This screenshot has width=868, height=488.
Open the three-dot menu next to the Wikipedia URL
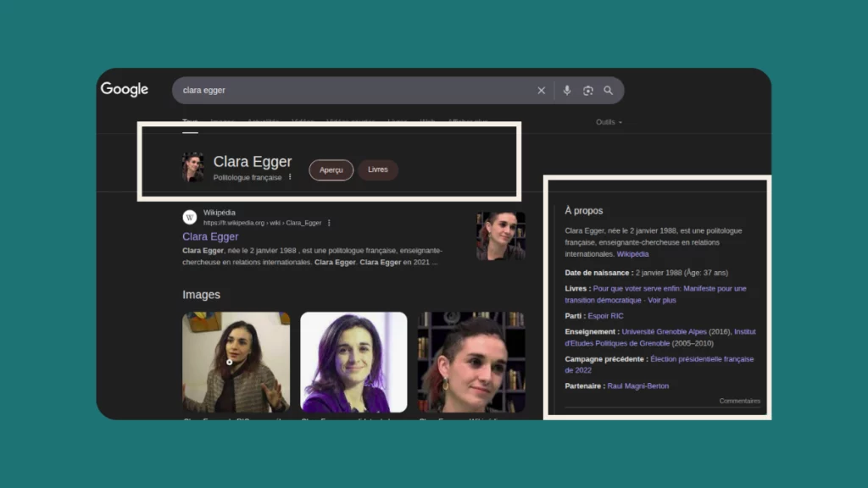(329, 223)
